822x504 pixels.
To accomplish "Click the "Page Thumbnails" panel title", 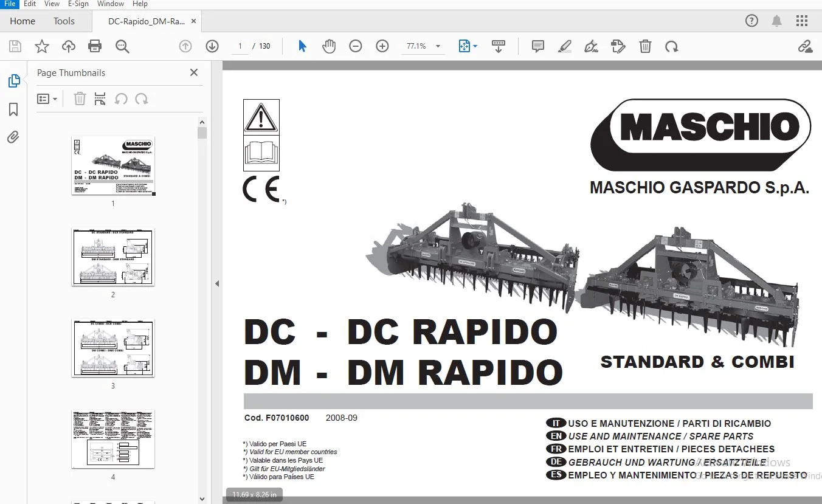I will [71, 73].
